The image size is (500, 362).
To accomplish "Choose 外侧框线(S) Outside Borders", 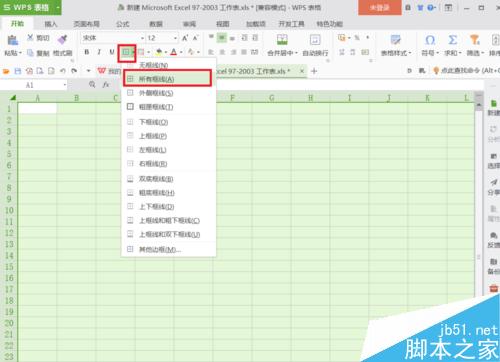I will 169,93.
